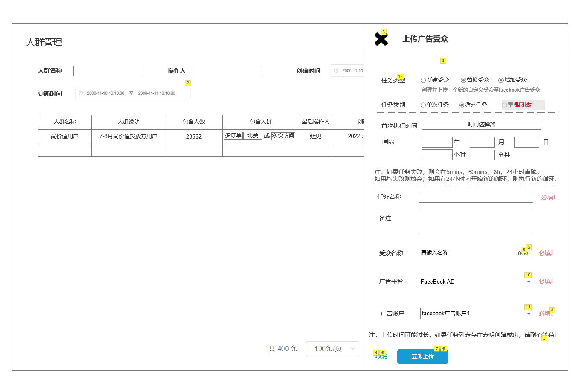Select the 新建受众 radio button
The height and width of the screenshot is (392, 577).
(423, 80)
